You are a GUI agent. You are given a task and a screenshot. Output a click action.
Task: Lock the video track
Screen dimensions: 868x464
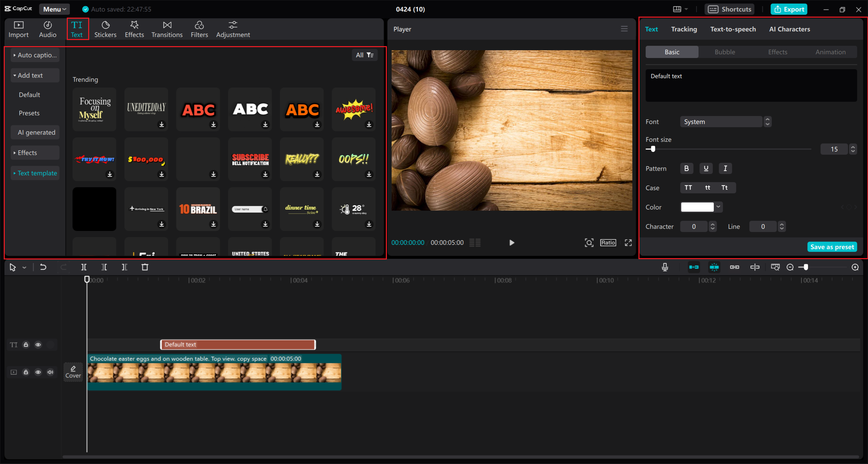[26, 372]
